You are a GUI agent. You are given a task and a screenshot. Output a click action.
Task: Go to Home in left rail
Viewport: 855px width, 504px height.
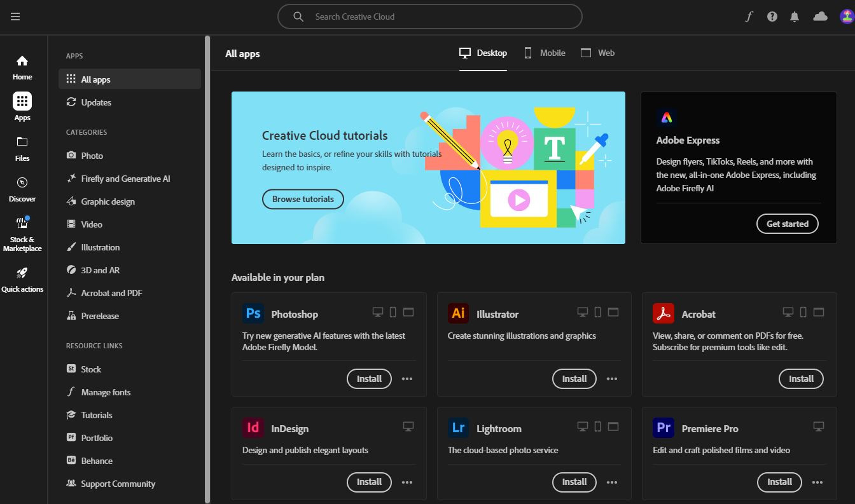(22, 67)
